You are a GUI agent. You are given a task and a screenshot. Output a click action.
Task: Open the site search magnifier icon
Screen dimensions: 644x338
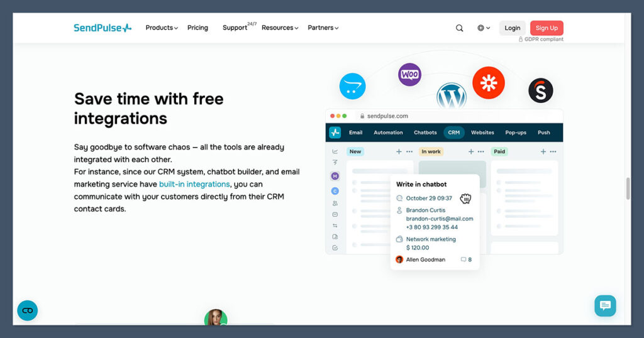point(459,28)
